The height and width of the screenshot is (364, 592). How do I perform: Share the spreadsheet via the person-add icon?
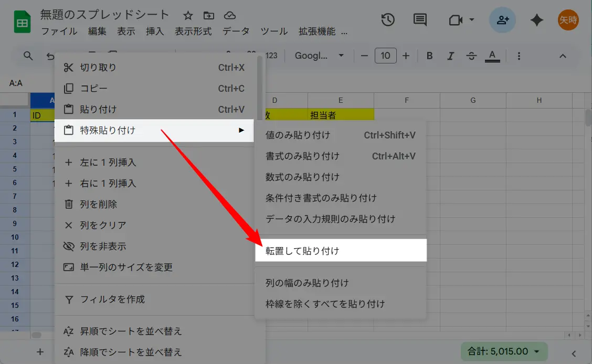click(502, 19)
